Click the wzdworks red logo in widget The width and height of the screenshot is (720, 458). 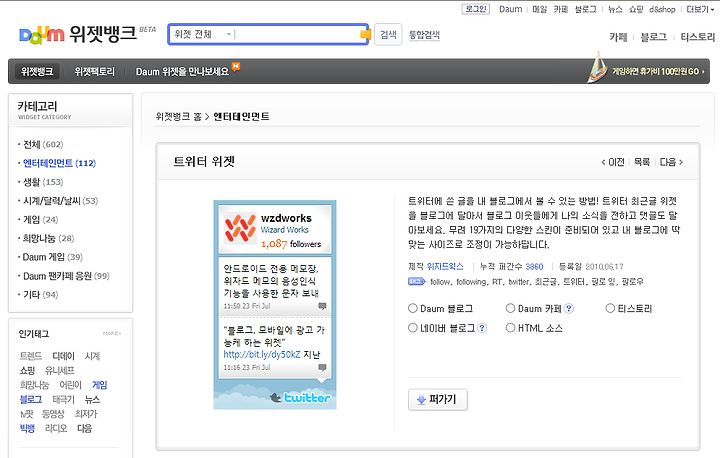point(240,228)
